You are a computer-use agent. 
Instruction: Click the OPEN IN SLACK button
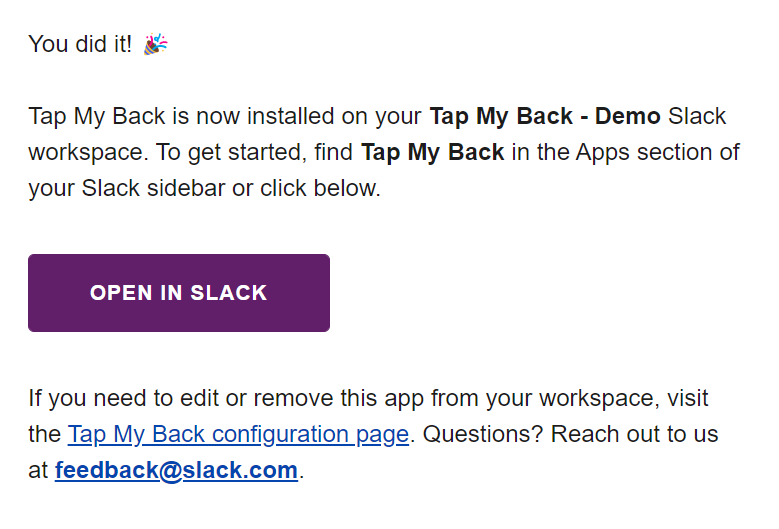pyautogui.click(x=179, y=293)
